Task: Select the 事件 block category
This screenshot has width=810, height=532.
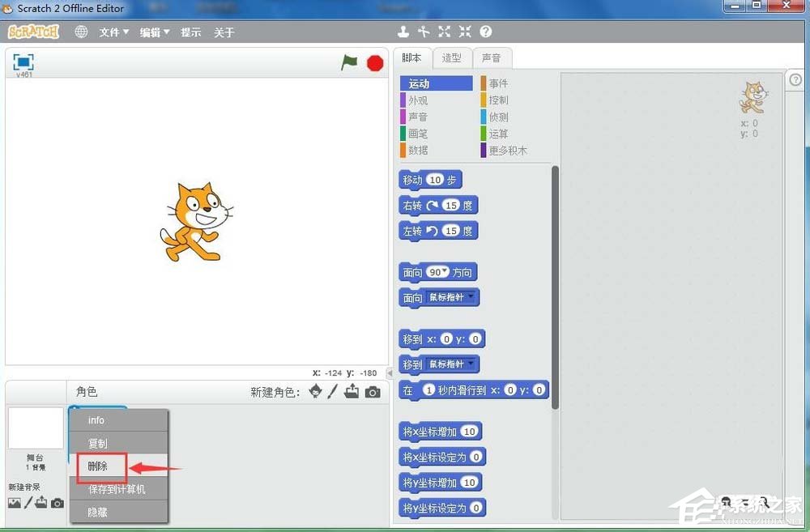Action: coord(497,82)
